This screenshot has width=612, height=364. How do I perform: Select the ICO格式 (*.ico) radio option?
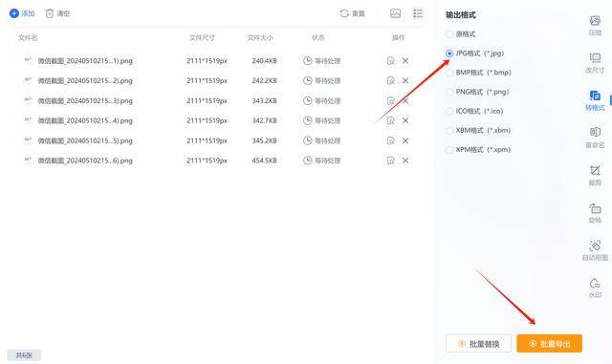(474, 111)
